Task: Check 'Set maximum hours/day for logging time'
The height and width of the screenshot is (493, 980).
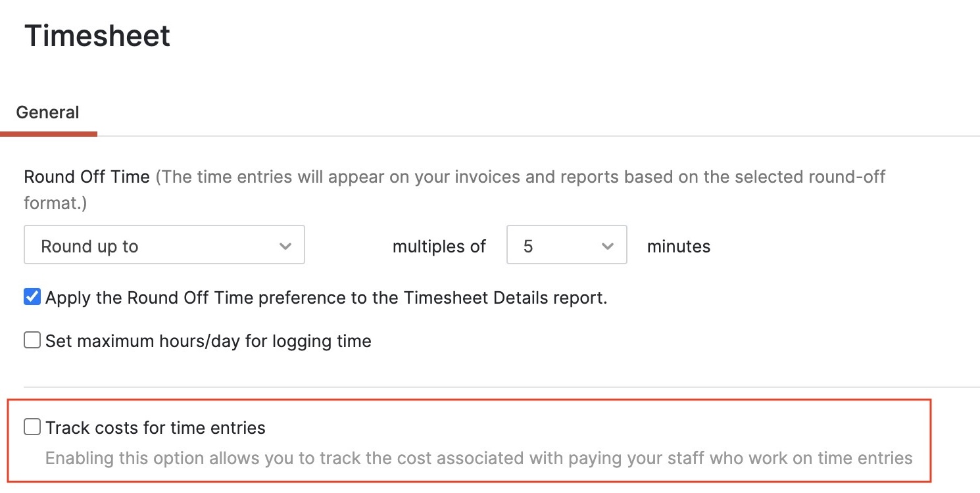Action: [32, 340]
